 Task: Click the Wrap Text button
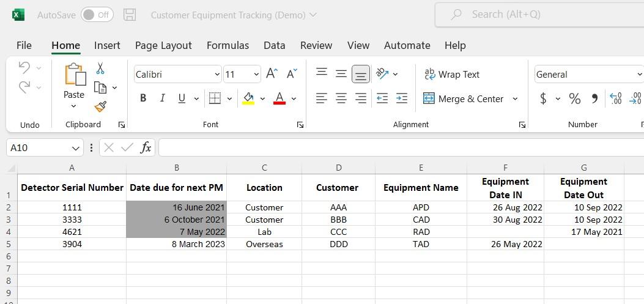click(452, 75)
